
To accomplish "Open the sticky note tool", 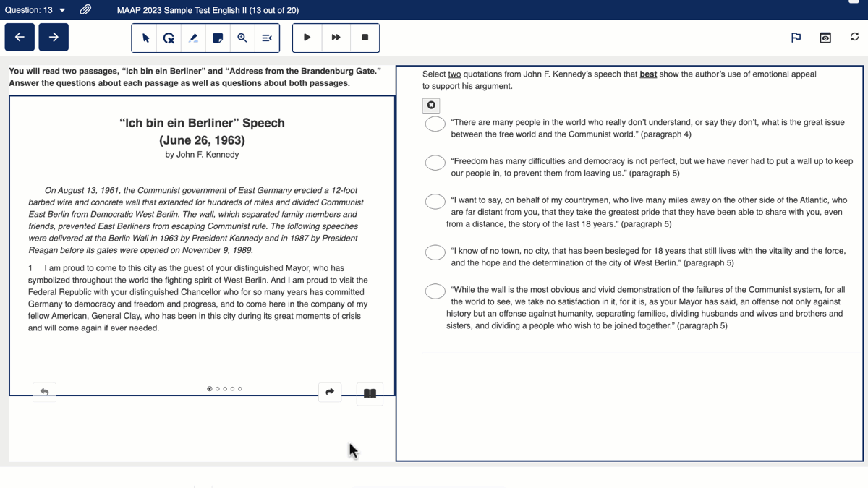I will 218,38.
